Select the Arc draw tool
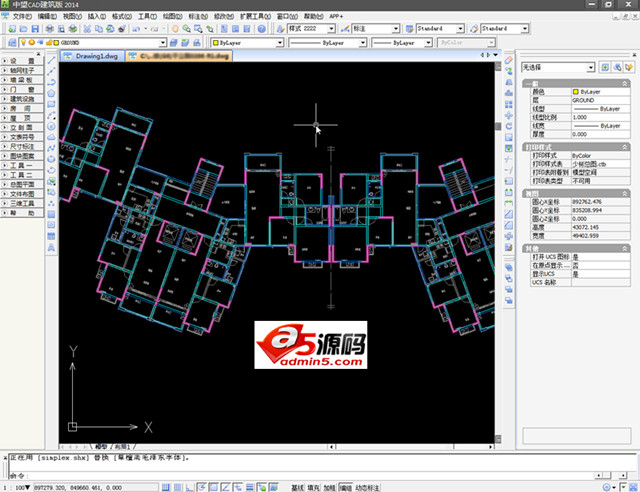Viewport: 640px width, 492px height. point(51,116)
